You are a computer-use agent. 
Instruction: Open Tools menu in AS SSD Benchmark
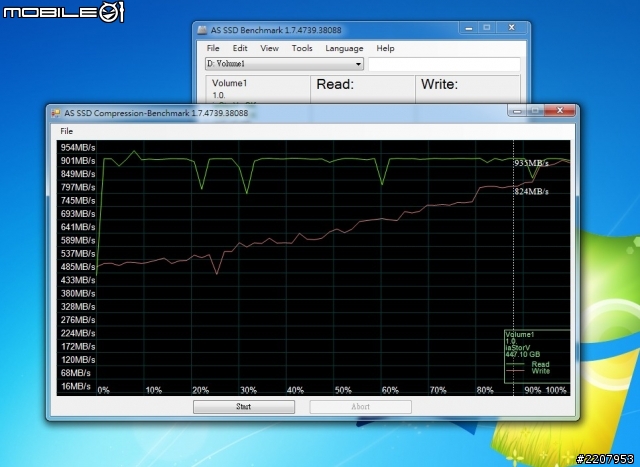click(302, 48)
